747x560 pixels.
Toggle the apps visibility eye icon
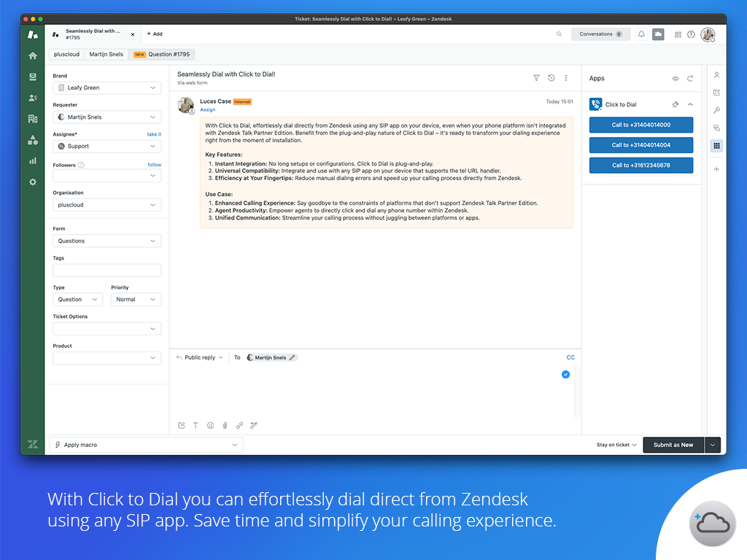[x=675, y=78]
